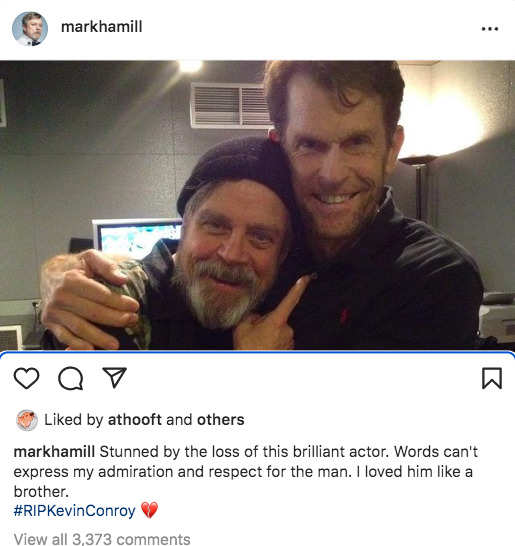Viewport: 515px width, 546px height.
Task: Save the post with the bookmark icon
Action: tap(492, 378)
